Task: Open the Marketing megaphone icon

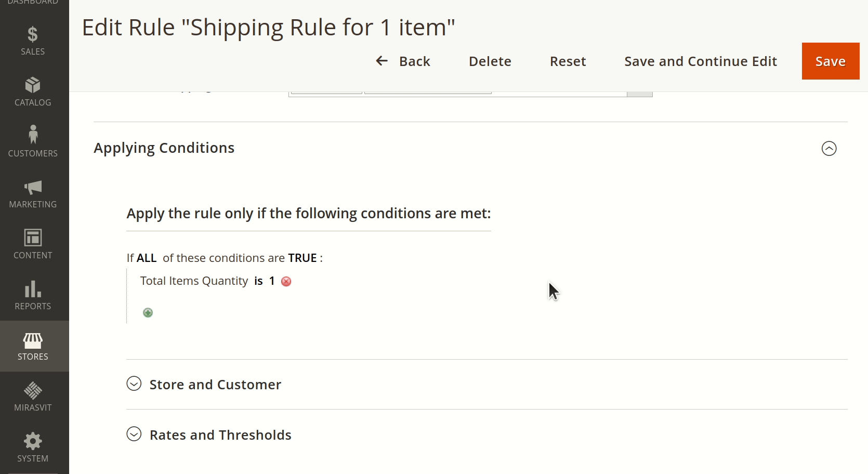Action: click(x=33, y=187)
